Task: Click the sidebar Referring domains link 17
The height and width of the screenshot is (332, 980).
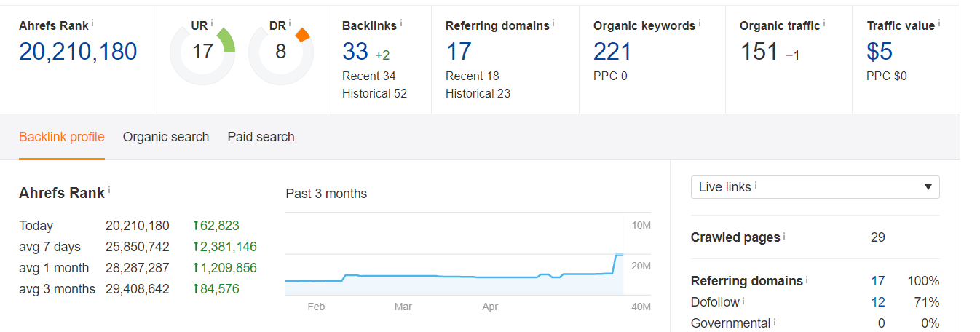Action: tap(878, 281)
